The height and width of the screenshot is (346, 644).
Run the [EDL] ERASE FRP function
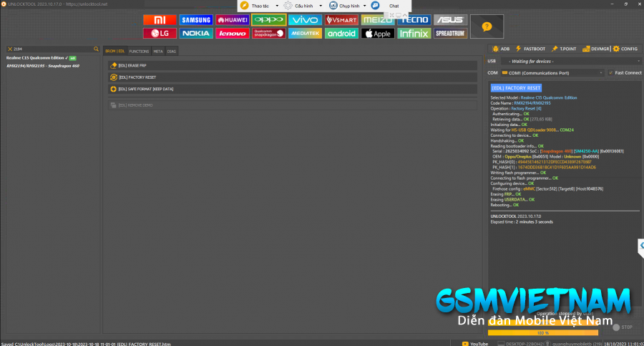coord(293,65)
